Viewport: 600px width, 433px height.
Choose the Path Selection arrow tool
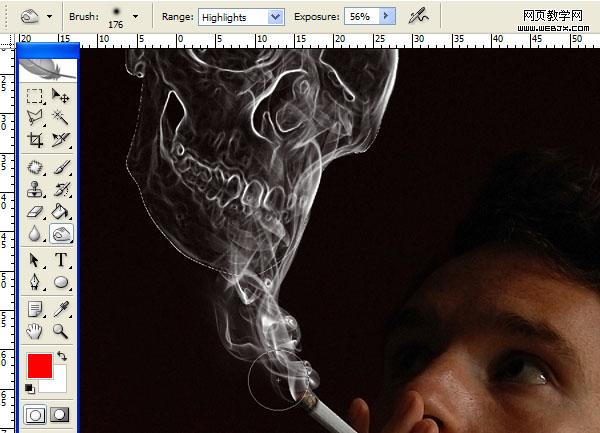(34, 260)
